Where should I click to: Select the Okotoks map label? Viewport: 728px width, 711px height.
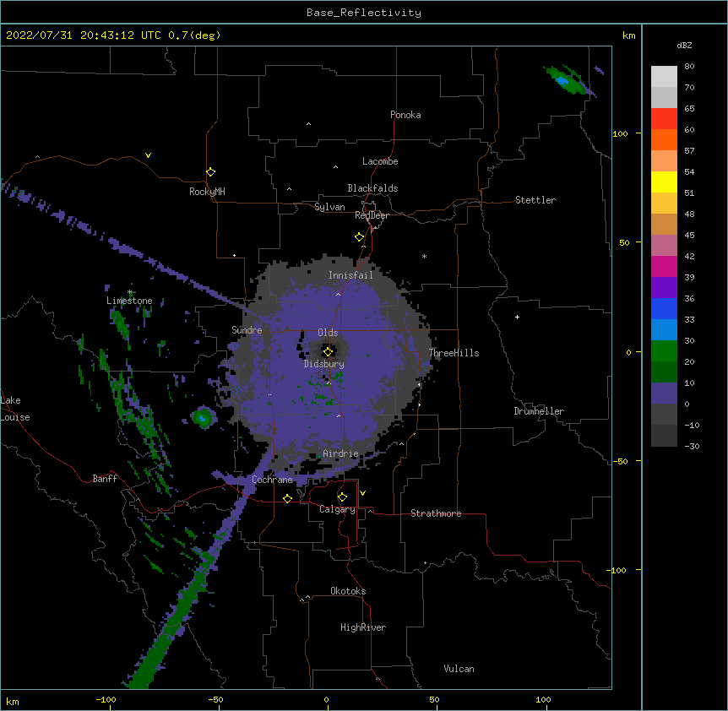pyautogui.click(x=348, y=591)
